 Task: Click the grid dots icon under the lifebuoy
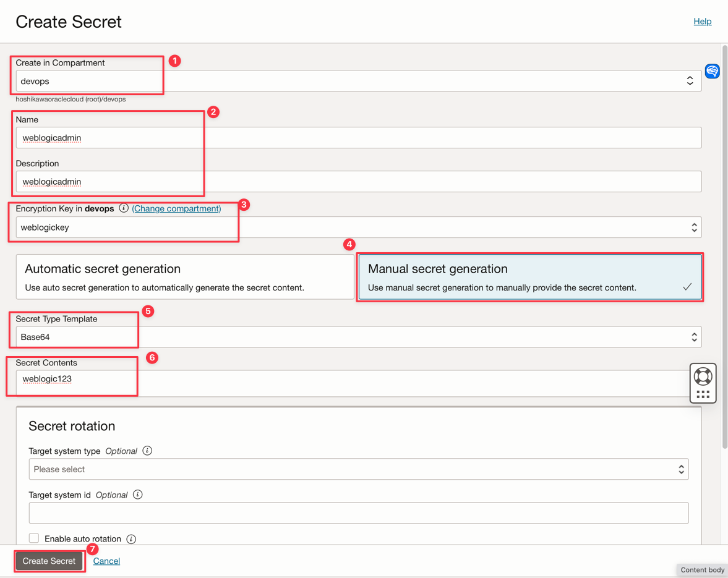coord(703,394)
